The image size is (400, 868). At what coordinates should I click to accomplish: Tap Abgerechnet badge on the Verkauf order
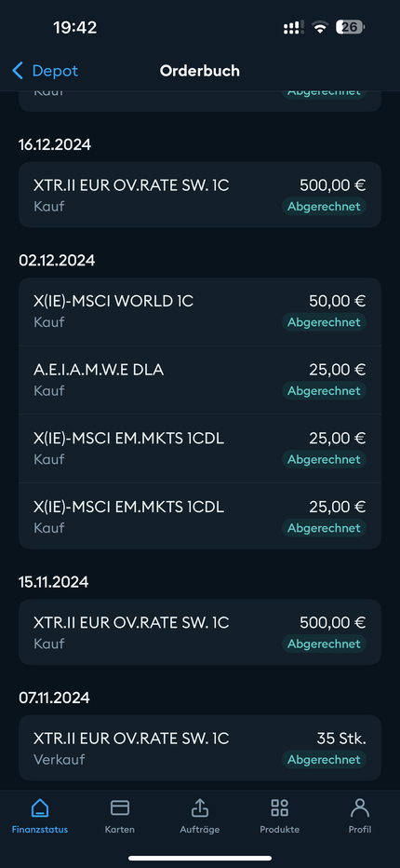324,760
